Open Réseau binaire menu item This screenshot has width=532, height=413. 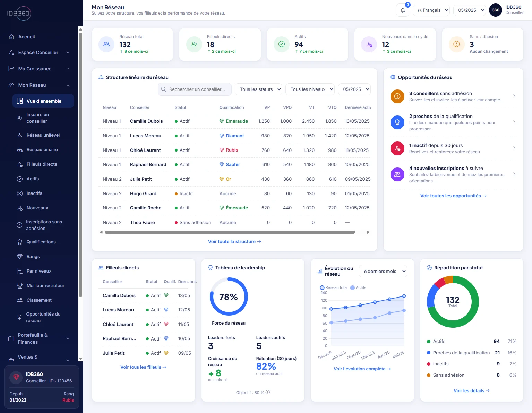click(x=43, y=149)
